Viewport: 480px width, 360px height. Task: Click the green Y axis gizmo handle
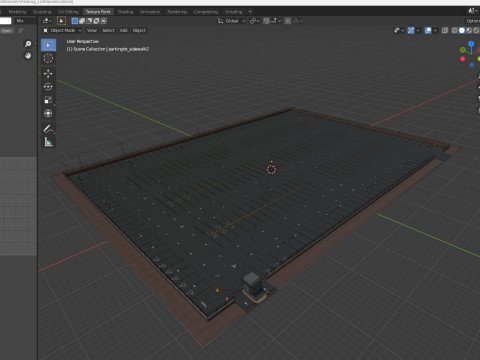click(463, 50)
